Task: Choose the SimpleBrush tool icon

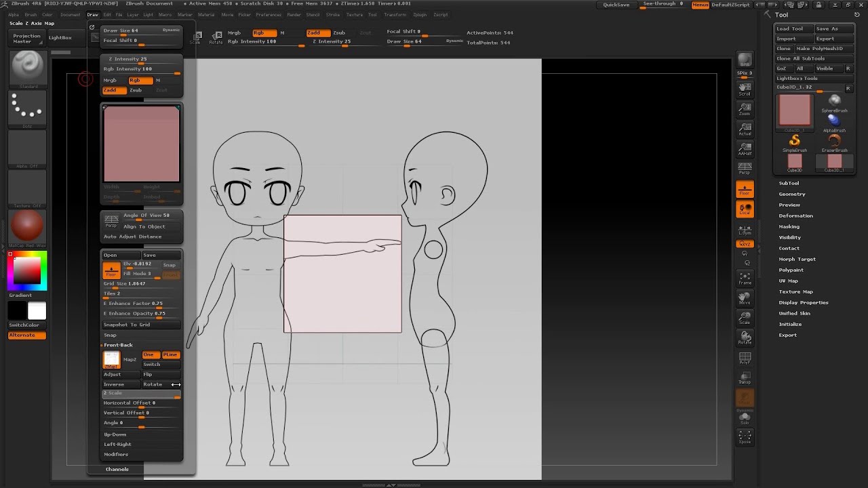Action: click(x=795, y=142)
